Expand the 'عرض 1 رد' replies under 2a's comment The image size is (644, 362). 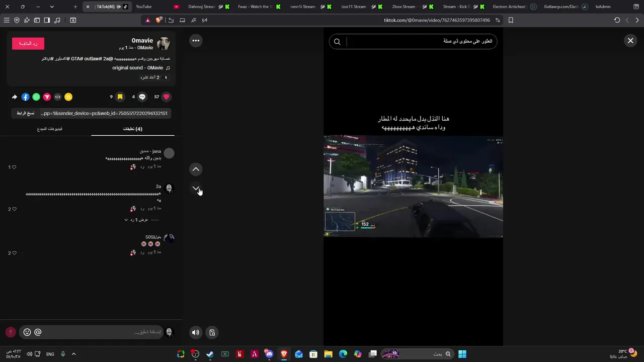[136, 220]
